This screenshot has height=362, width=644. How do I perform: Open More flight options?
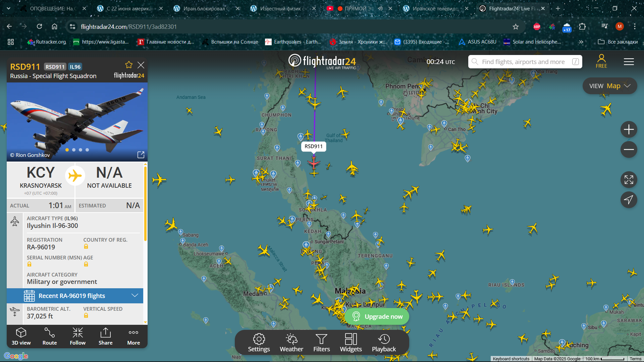tap(133, 336)
